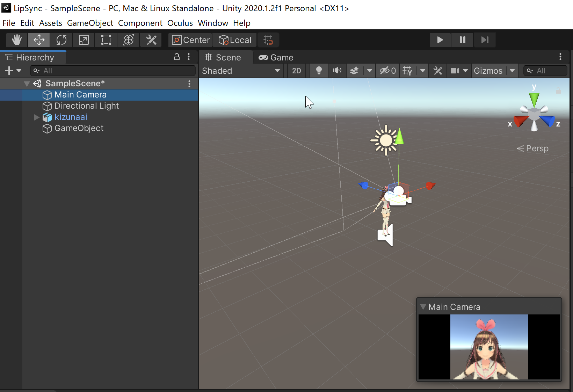Screen dimensions: 573x392
Task: Click the Step forward button
Action: [485, 40]
